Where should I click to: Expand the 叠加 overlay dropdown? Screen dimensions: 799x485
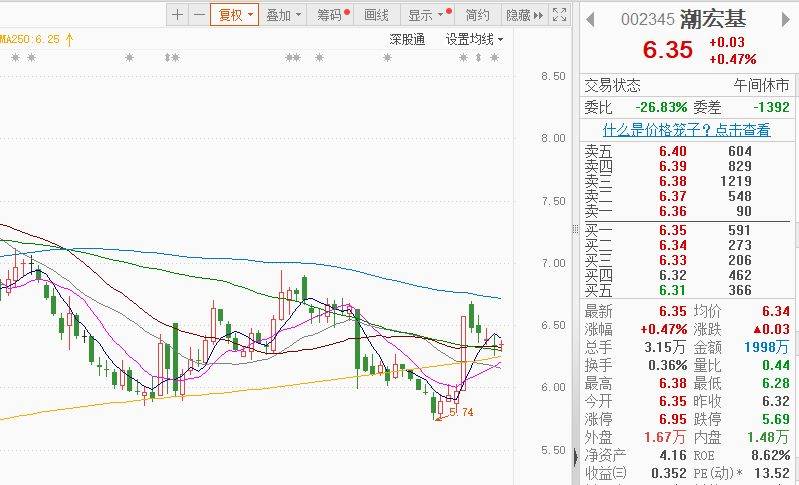284,15
